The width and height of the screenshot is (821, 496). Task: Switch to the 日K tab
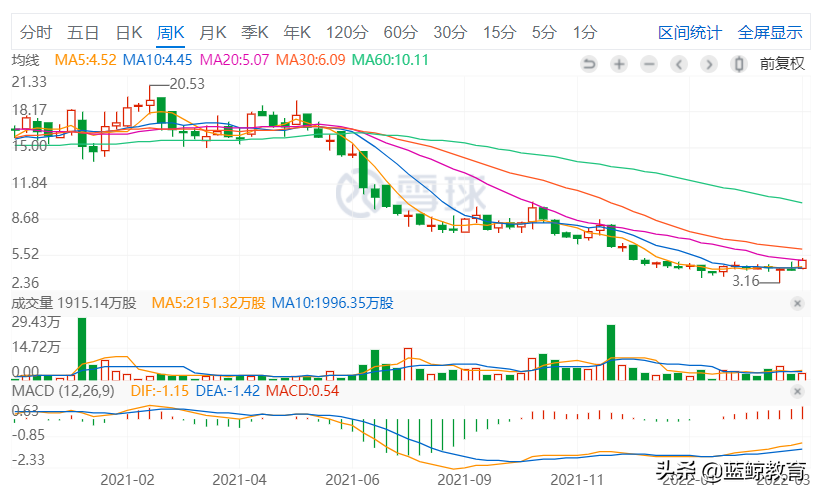coord(129,32)
